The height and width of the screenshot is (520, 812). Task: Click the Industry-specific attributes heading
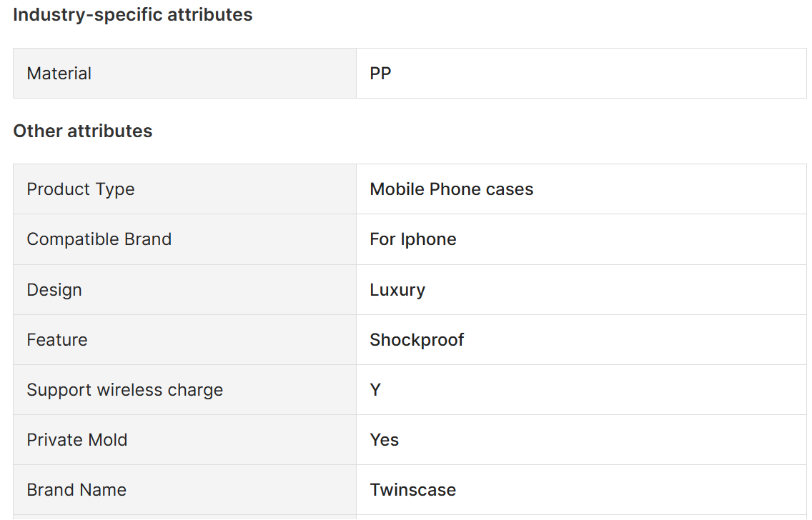pyautogui.click(x=133, y=14)
